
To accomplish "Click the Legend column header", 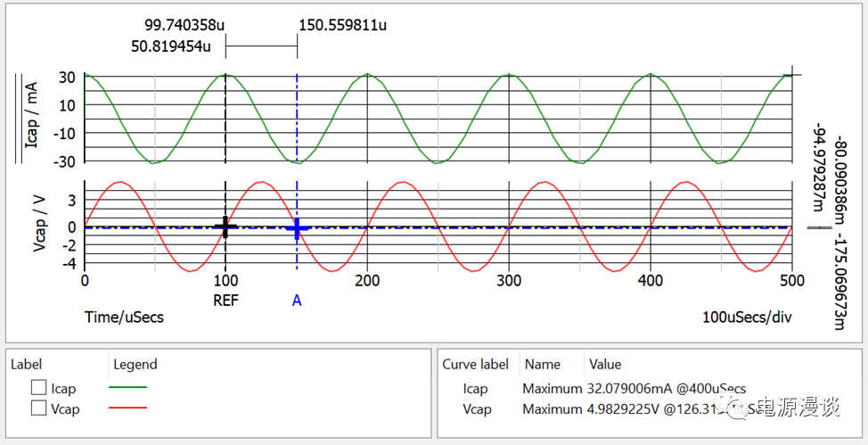I will 135,364.
